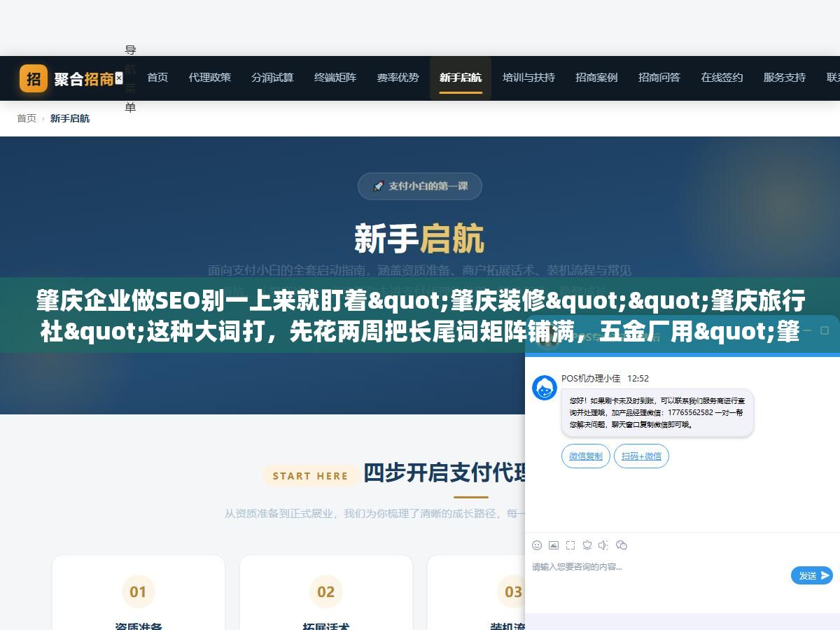Click the 发送 send button
Image resolution: width=840 pixels, height=630 pixels.
tap(812, 575)
